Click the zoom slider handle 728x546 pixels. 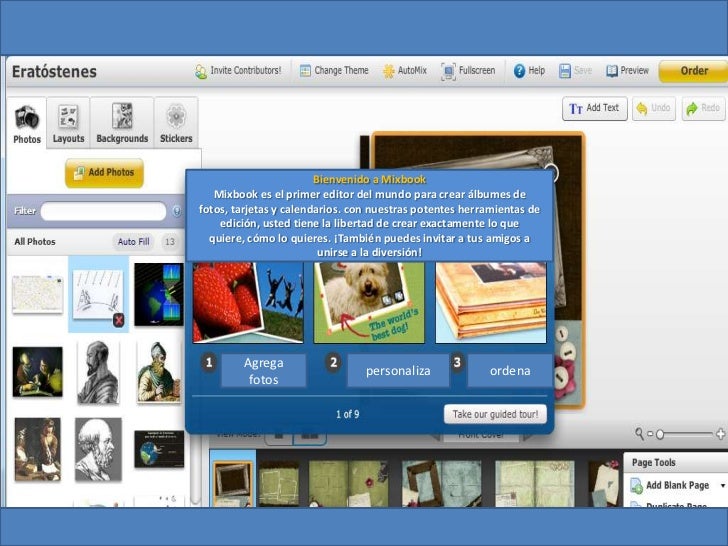pyautogui.click(x=660, y=435)
